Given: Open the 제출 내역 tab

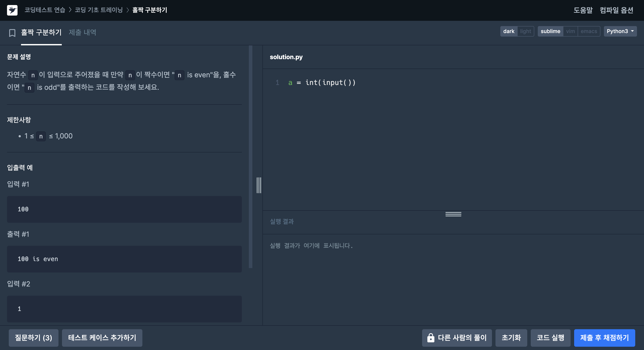Looking at the screenshot, I should [82, 32].
